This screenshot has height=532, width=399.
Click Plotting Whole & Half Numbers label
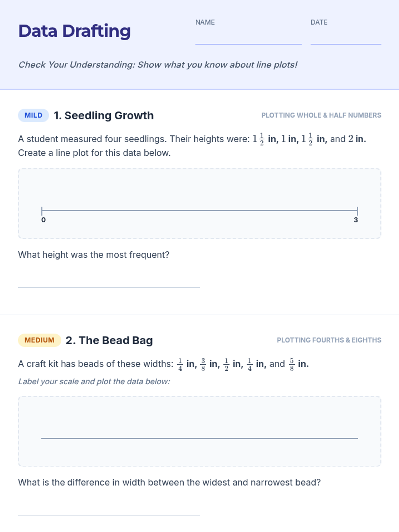tap(321, 115)
